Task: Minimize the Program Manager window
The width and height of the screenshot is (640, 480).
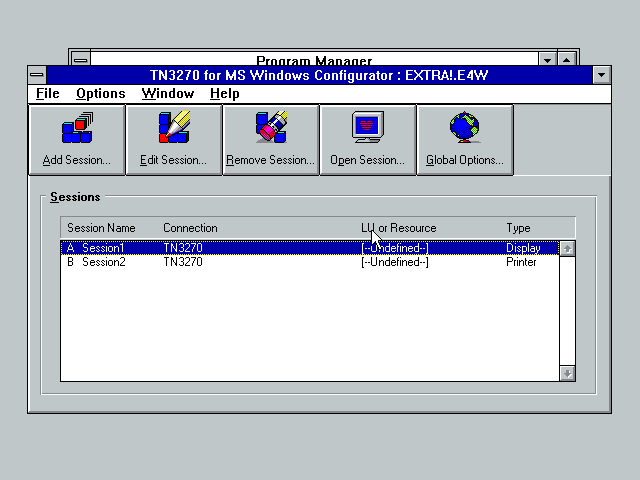Action: [x=547, y=60]
